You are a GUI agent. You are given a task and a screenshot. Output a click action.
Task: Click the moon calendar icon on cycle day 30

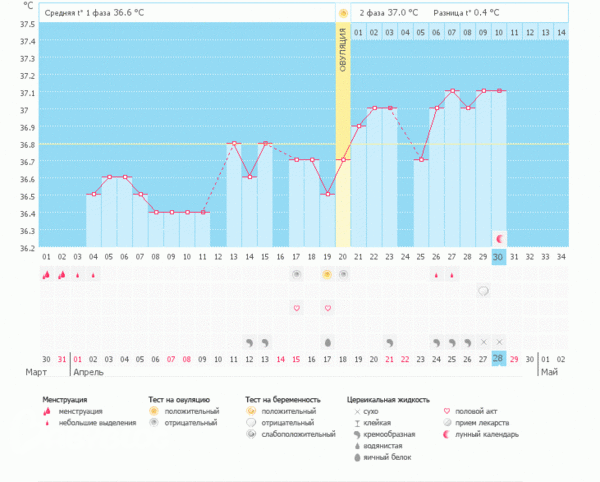pos(498,238)
